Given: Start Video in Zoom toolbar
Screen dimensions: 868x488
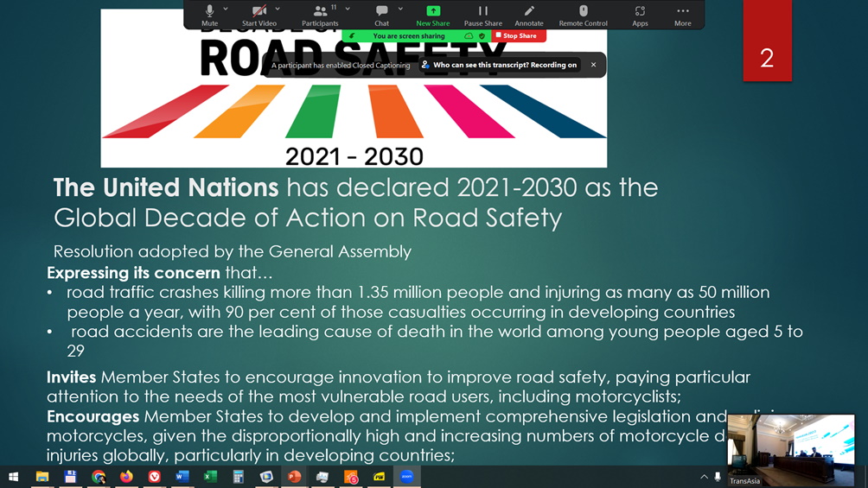Looking at the screenshot, I should [259, 15].
